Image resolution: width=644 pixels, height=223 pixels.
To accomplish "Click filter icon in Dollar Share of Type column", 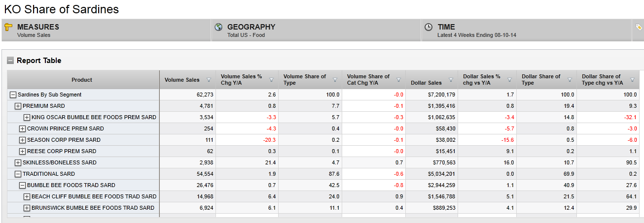I will [x=570, y=80].
